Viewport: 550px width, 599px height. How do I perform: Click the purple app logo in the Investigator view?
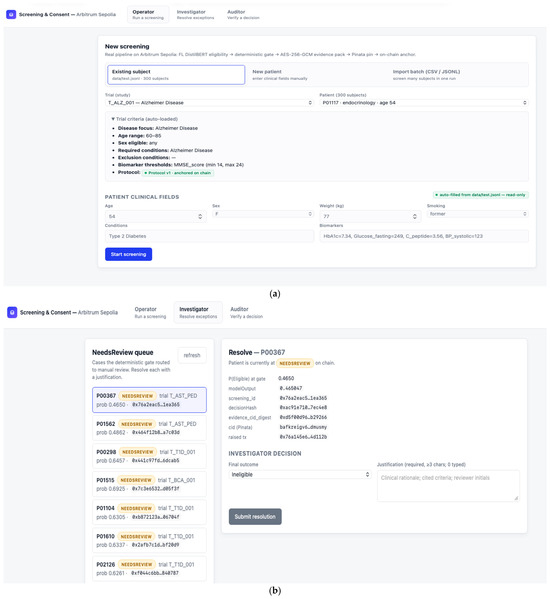[12, 312]
